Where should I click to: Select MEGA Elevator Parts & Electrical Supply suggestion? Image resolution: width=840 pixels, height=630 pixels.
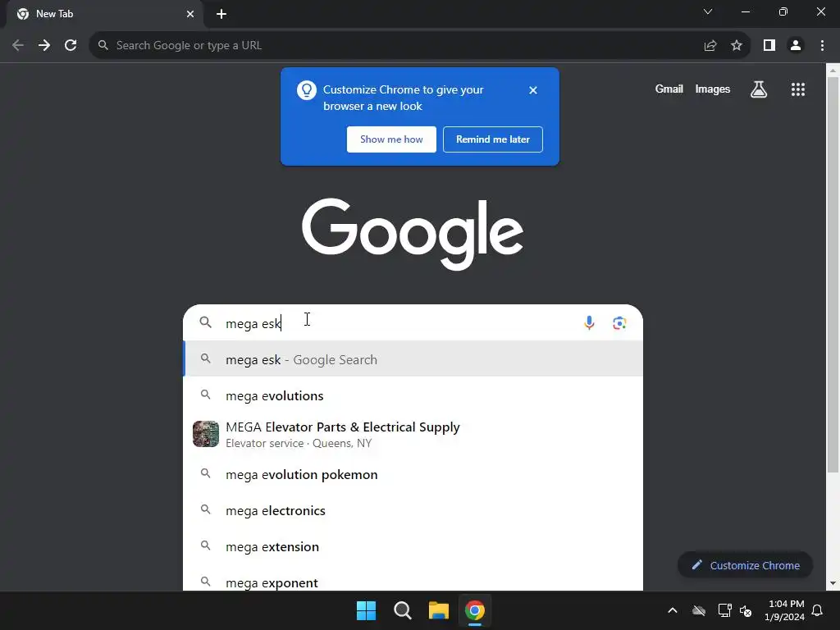pos(413,435)
